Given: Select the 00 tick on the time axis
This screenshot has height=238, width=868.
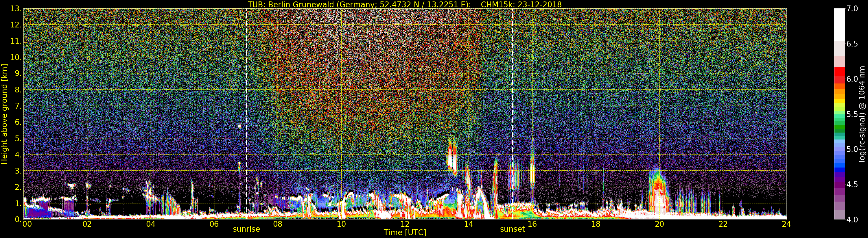Looking at the screenshot, I should point(27,224).
